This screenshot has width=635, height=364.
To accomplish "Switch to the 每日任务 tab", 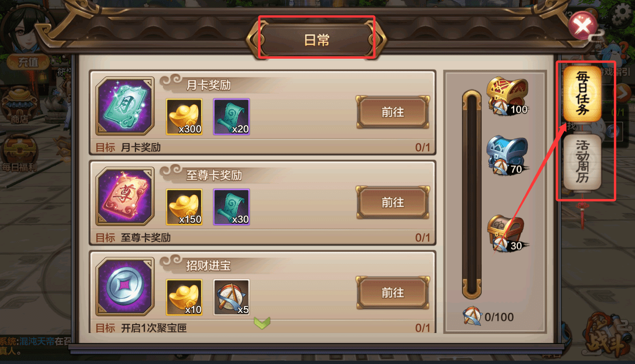I will tap(582, 94).
